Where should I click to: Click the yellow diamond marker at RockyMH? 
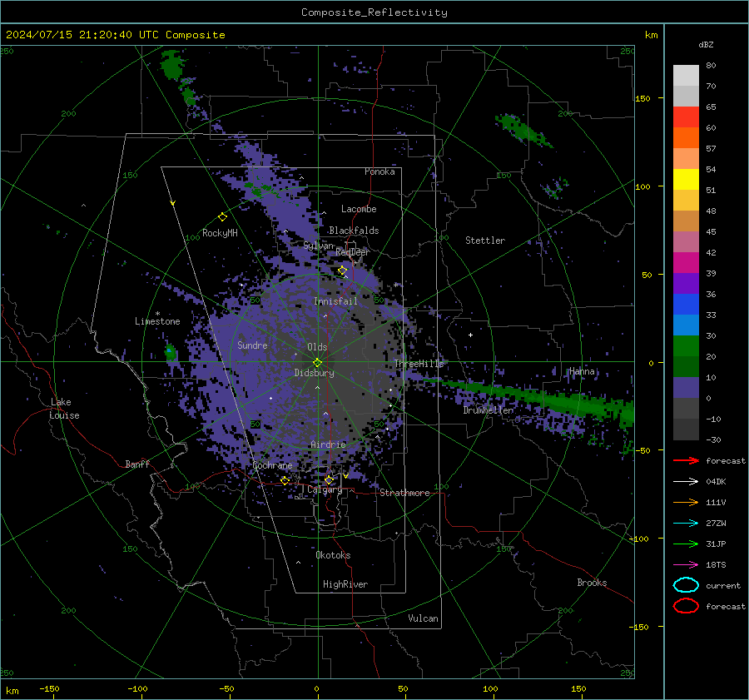222,217
